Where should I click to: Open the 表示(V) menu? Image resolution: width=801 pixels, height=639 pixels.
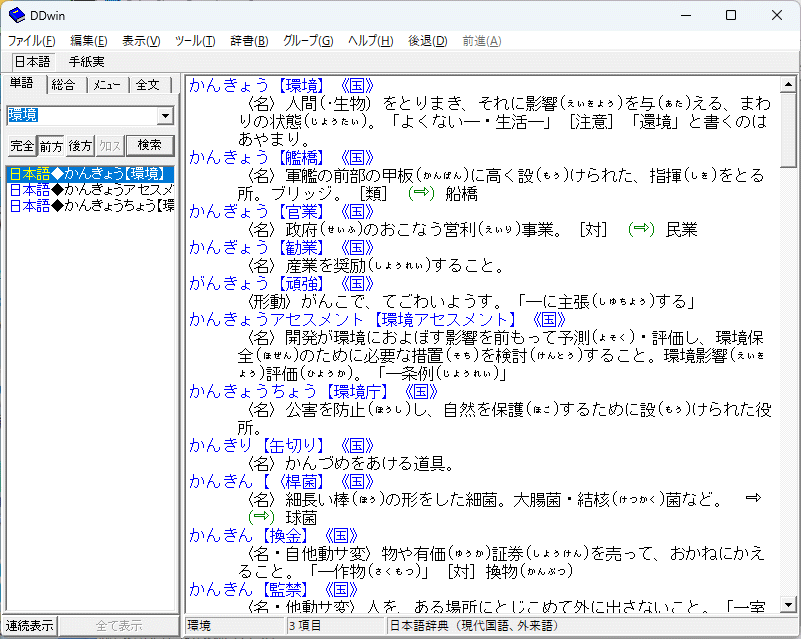coord(141,41)
